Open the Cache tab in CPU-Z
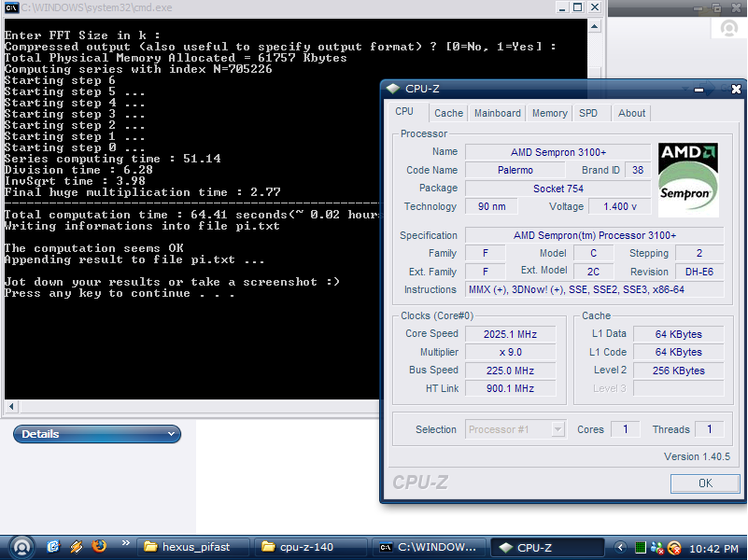The height and width of the screenshot is (560, 748). 448,114
